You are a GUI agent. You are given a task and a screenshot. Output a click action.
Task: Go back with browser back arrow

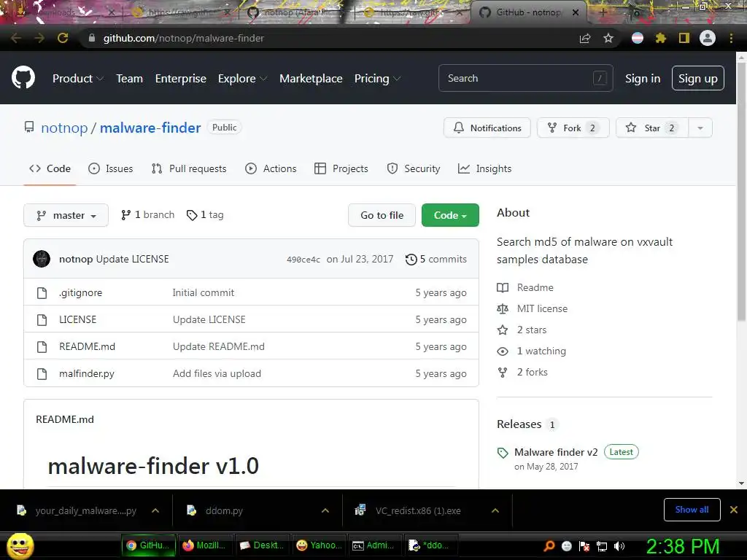click(x=16, y=38)
